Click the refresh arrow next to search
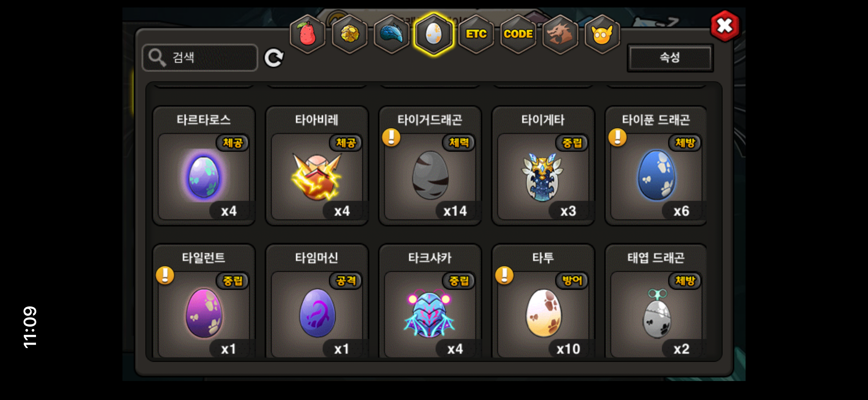This screenshot has width=868, height=400. point(274,58)
